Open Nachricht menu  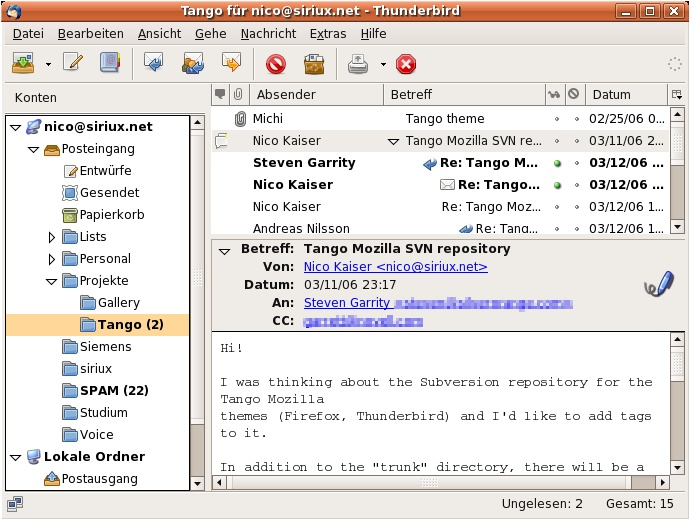(268, 33)
